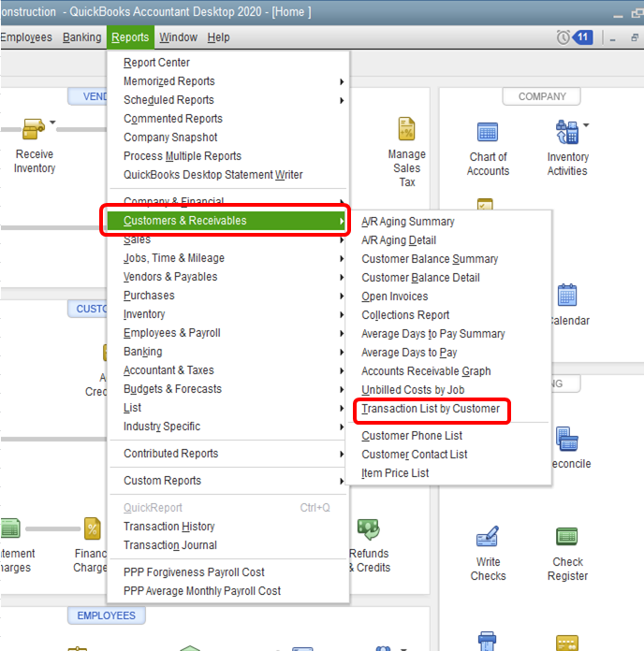Image resolution: width=644 pixels, height=651 pixels.
Task: Select Customers & Receivables menu item
Action: click(226, 221)
